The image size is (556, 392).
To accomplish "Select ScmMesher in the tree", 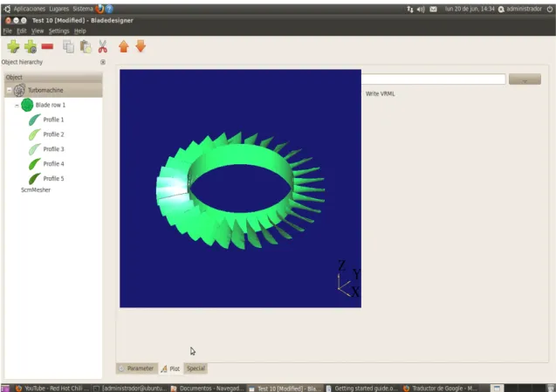I will (x=36, y=189).
